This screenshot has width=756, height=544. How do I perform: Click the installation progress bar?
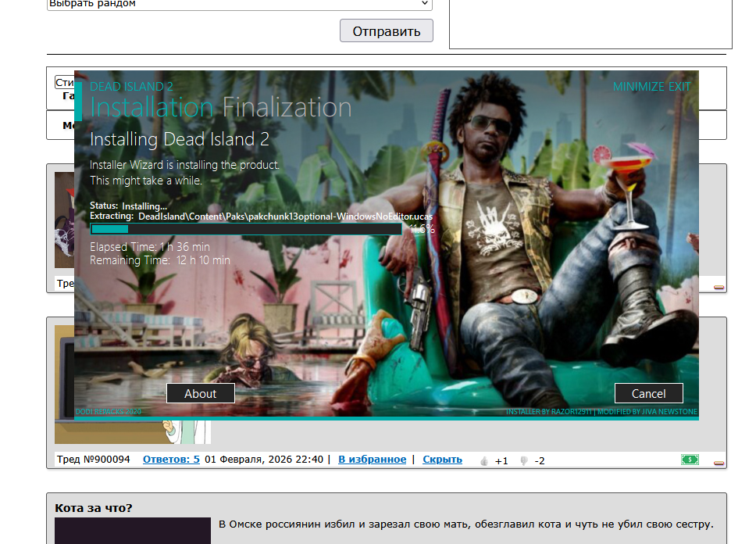click(246, 229)
